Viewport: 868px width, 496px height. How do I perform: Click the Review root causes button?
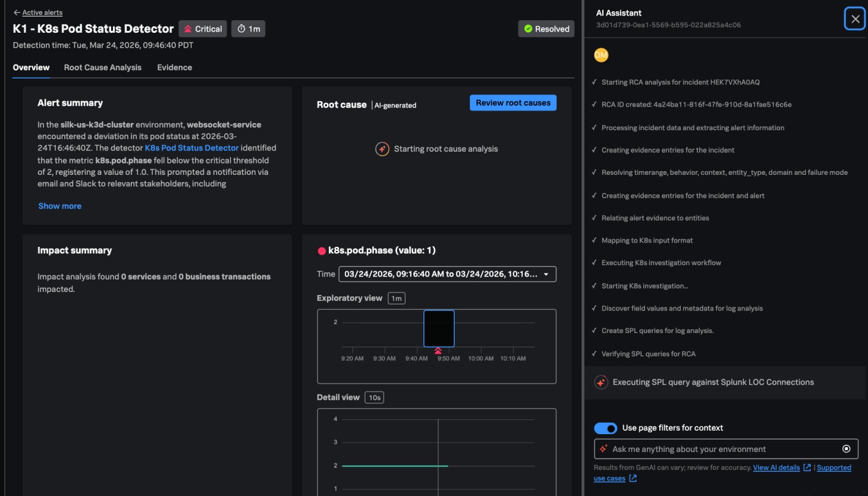(513, 103)
